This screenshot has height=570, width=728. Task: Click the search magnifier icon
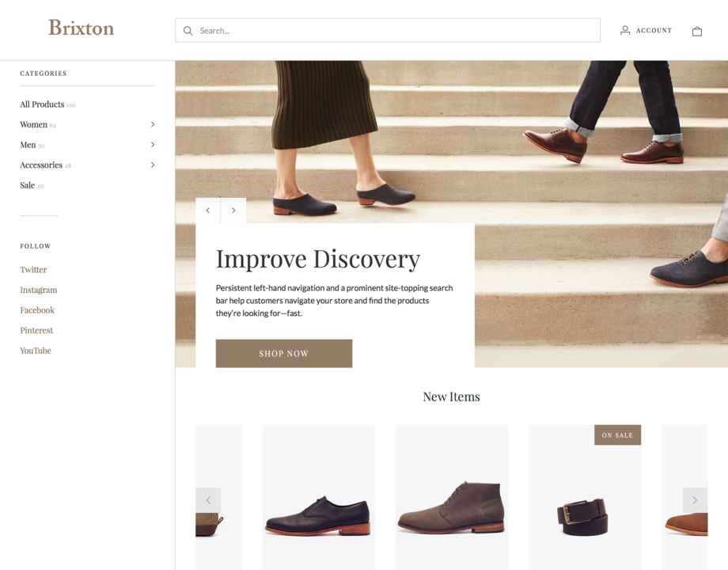coord(188,31)
